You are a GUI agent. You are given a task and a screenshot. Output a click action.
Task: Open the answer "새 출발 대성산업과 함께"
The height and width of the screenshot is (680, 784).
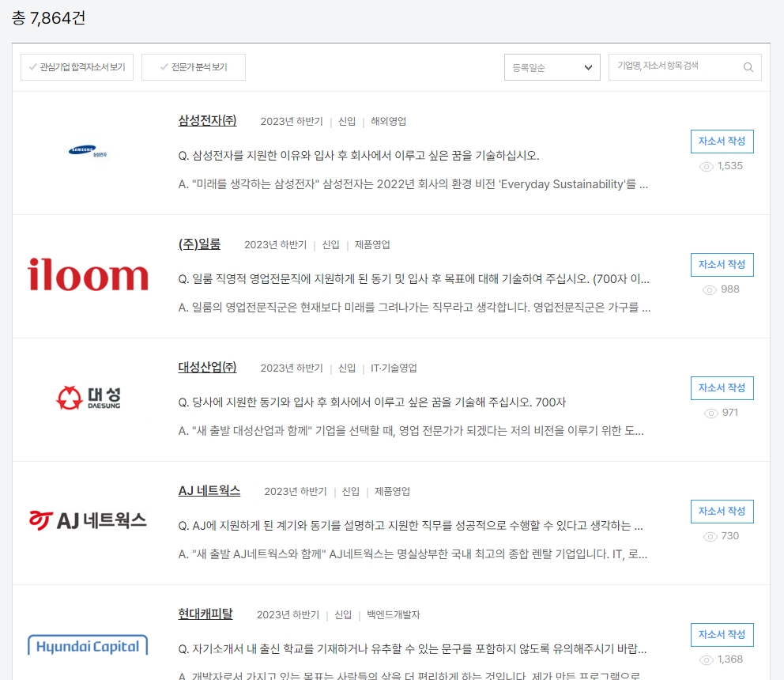coord(411,431)
